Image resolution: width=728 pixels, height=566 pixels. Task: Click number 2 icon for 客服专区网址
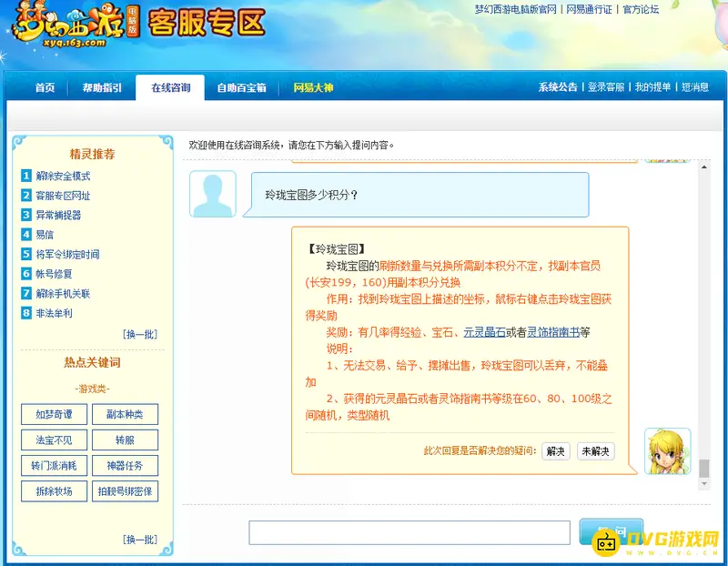click(26, 195)
